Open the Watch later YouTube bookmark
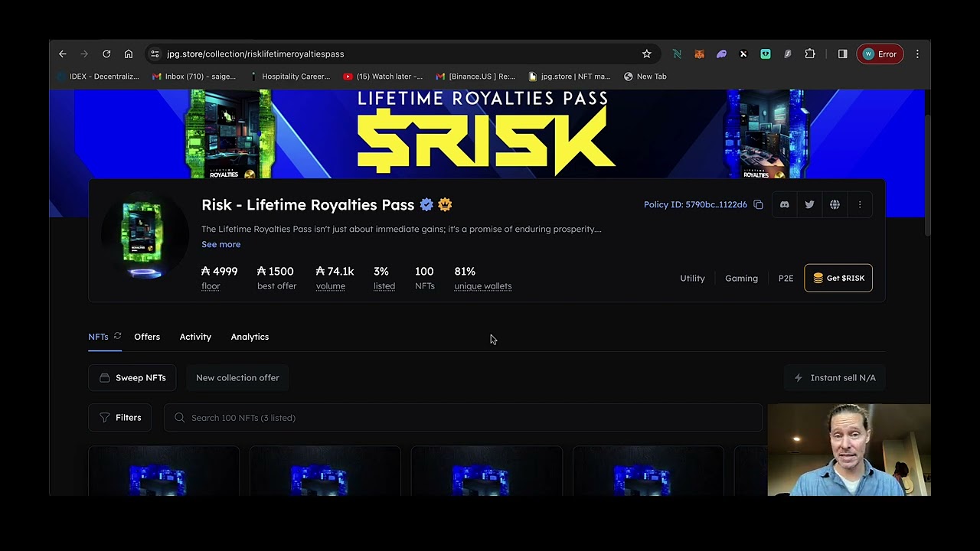 click(x=383, y=77)
